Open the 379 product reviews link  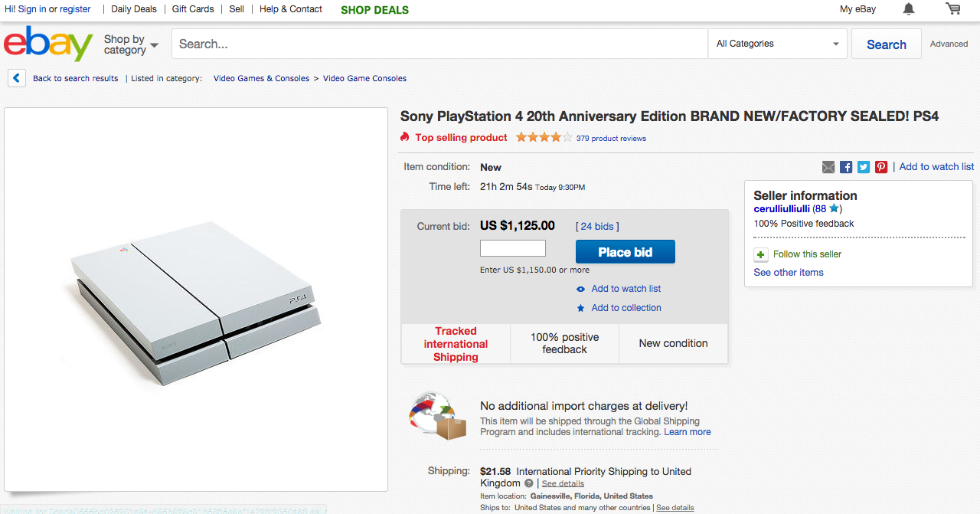[x=611, y=139]
